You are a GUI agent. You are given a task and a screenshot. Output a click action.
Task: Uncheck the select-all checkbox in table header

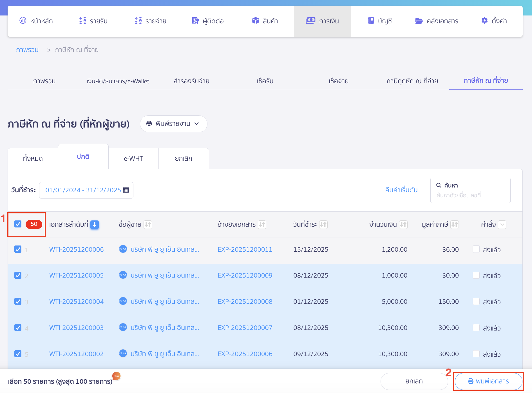point(18,224)
